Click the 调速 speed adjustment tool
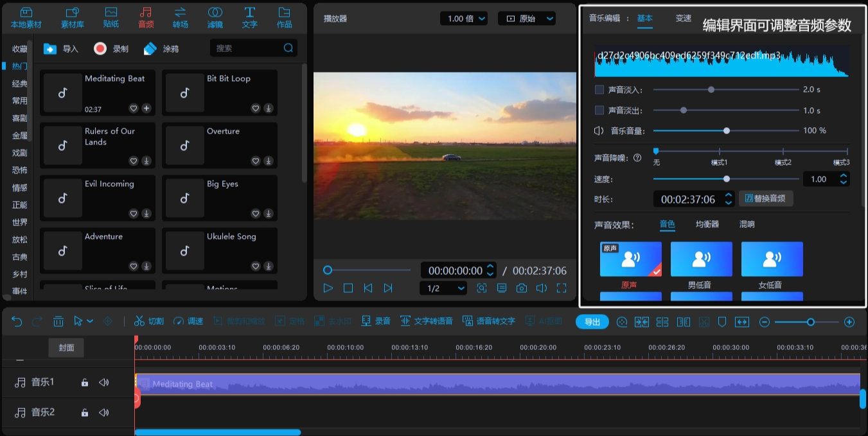This screenshot has width=868, height=436. tap(188, 321)
